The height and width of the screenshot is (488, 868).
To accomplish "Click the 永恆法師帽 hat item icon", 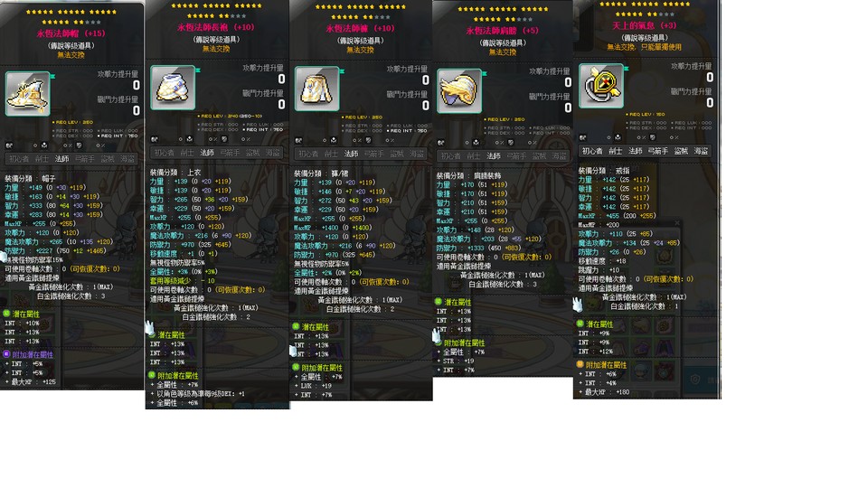I will (x=28, y=93).
